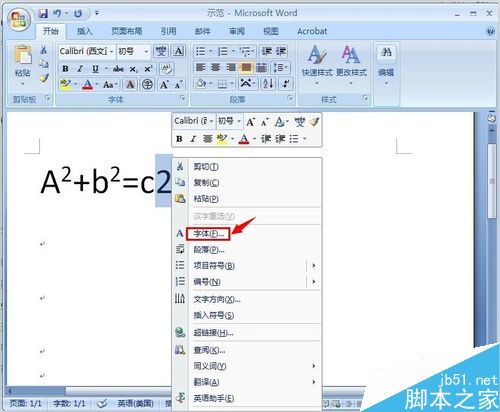Save the document from quick access toolbar
The width and height of the screenshot is (500, 412).
43,14
